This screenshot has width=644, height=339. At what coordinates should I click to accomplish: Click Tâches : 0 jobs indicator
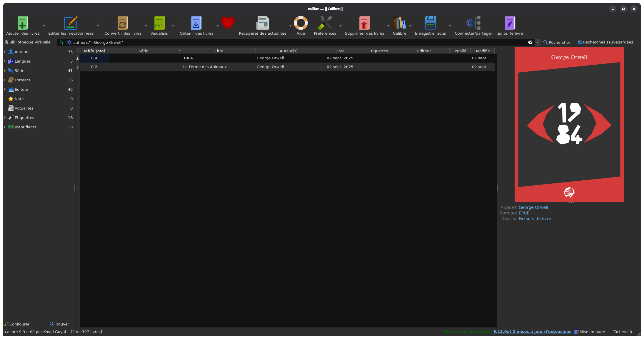[622, 332]
